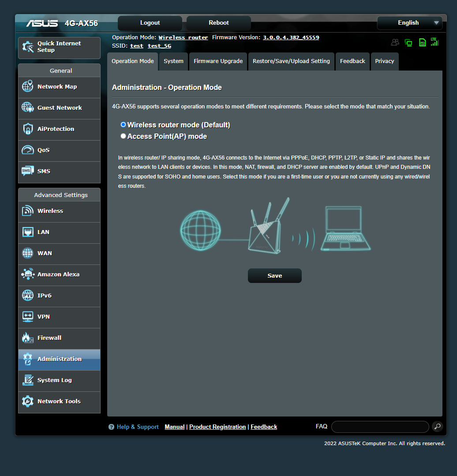Image resolution: width=457 pixels, height=476 pixels.
Task: Open the System Log menu label
Action: 54,380
